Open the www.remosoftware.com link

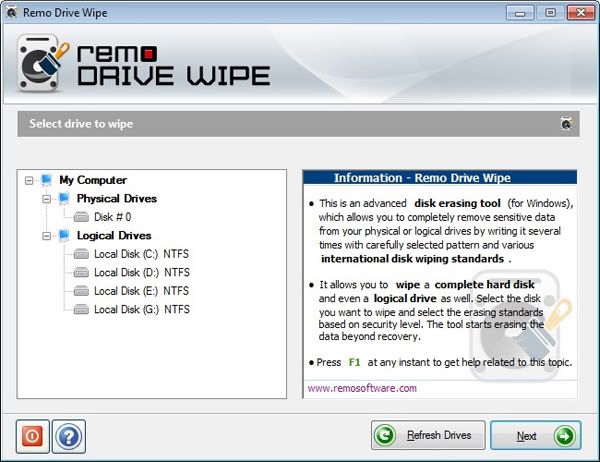pyautogui.click(x=362, y=388)
